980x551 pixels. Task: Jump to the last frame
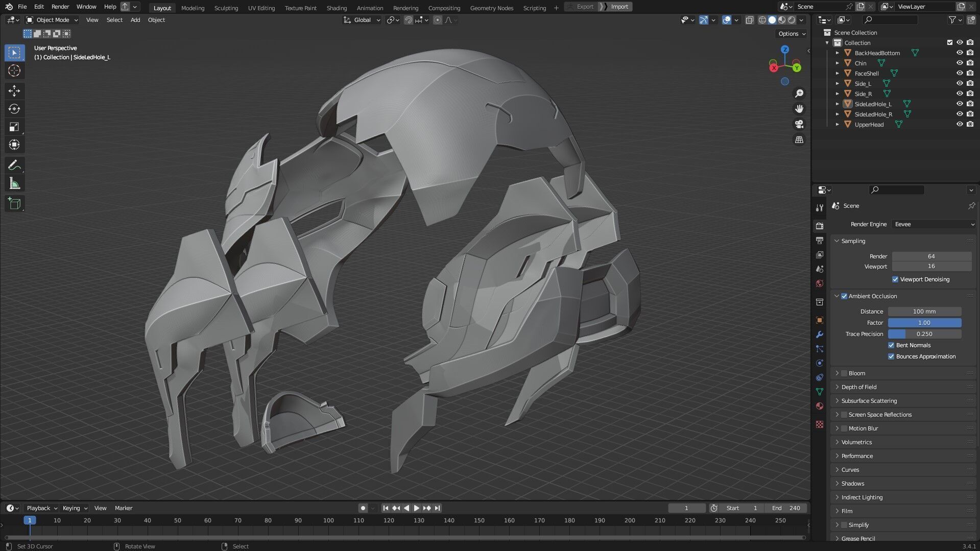438,508
